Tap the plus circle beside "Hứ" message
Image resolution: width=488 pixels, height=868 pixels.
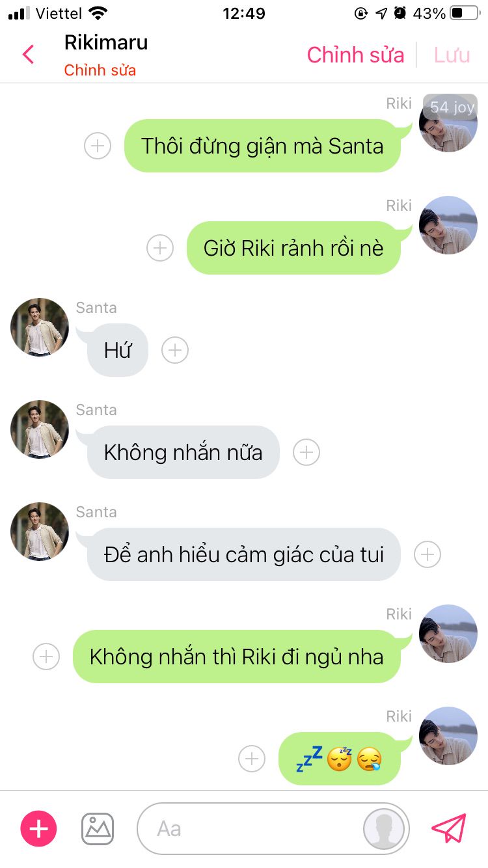(x=174, y=350)
